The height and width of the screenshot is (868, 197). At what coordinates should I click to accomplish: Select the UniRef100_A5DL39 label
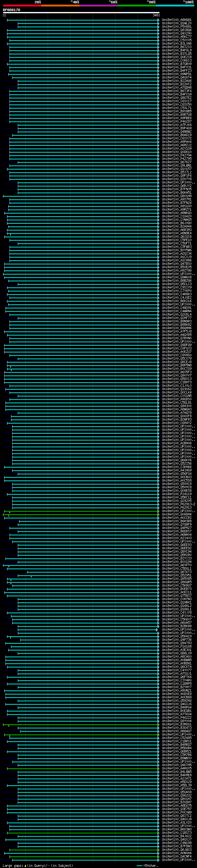coord(176,785)
